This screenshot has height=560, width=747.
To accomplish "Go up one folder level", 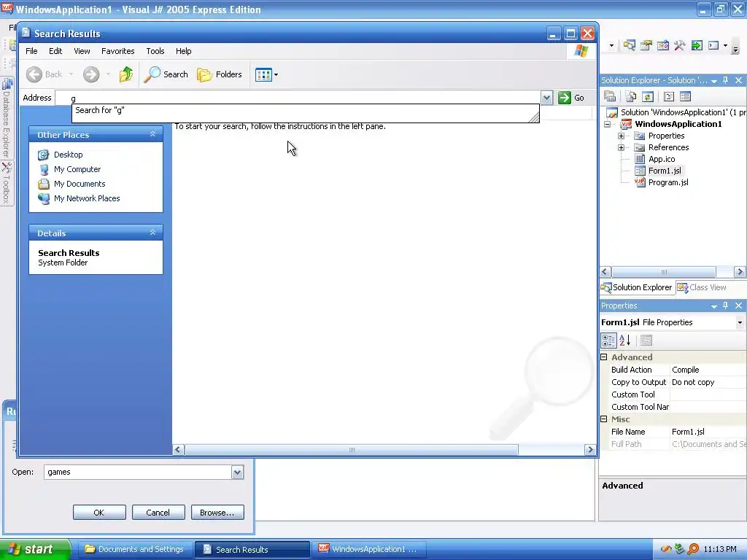I will click(x=125, y=74).
